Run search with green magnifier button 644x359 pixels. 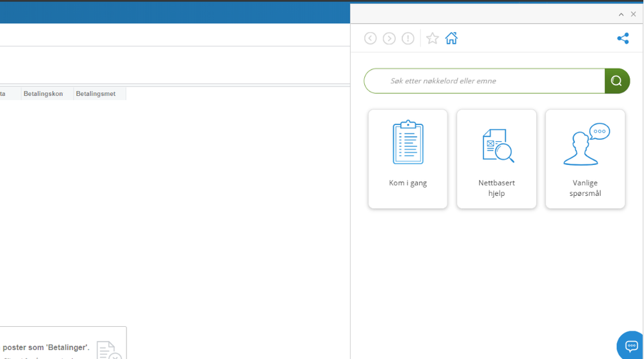[617, 81]
